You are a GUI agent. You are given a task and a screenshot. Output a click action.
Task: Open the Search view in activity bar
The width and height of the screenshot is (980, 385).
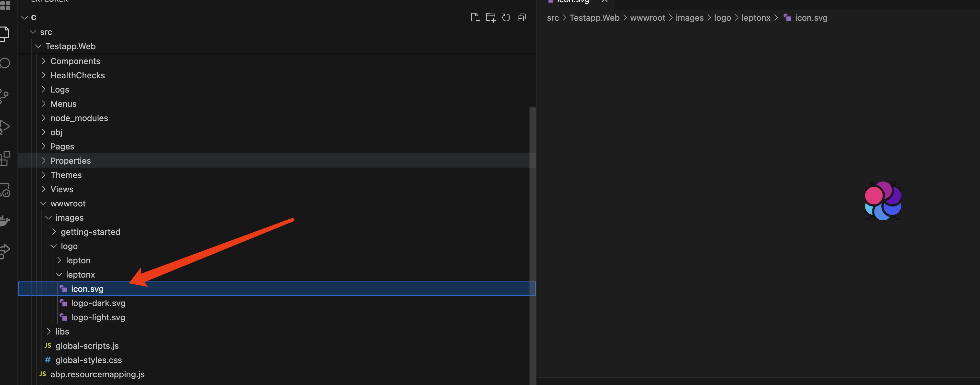(x=5, y=63)
